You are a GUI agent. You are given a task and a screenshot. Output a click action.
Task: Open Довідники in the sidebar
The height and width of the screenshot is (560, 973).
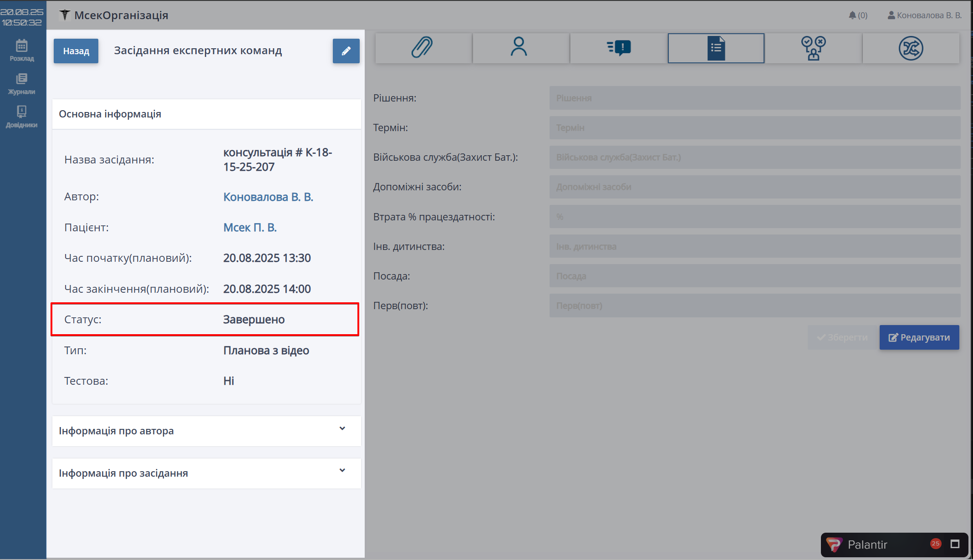point(21,117)
